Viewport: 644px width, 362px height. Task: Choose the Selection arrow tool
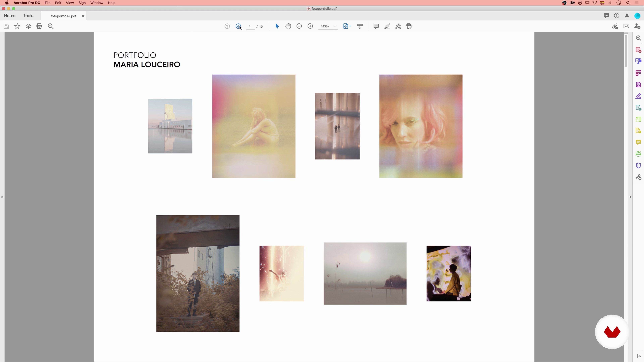[277, 26]
